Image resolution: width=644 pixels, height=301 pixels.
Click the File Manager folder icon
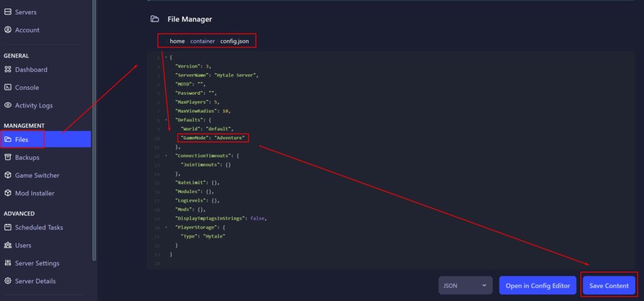[155, 19]
